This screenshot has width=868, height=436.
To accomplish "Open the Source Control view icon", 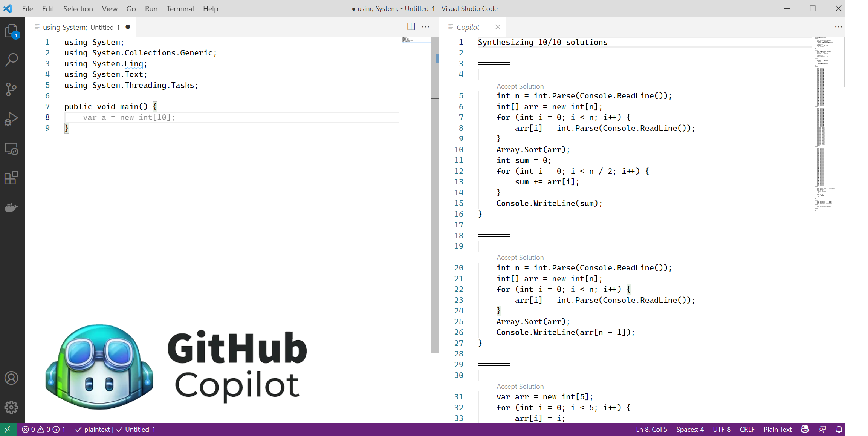I will click(12, 89).
